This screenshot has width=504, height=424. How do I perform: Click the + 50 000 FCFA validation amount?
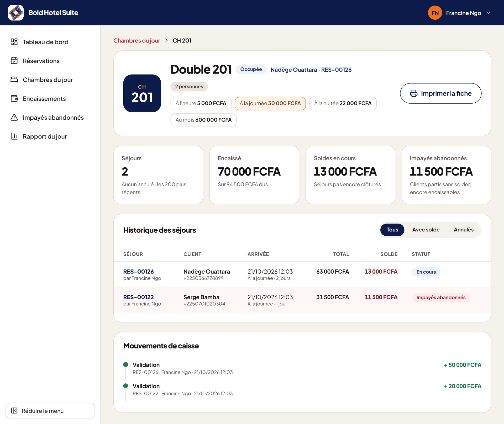coord(463,365)
